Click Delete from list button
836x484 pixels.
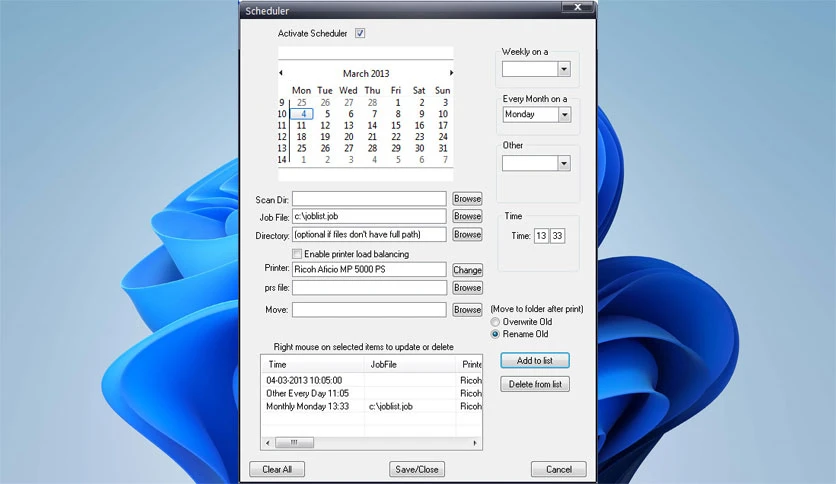535,384
